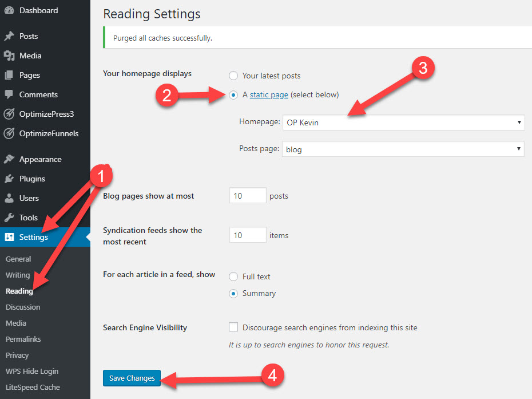Expand the Posts page dropdown
Image resolution: width=532 pixels, height=399 pixels.
pyautogui.click(x=403, y=149)
